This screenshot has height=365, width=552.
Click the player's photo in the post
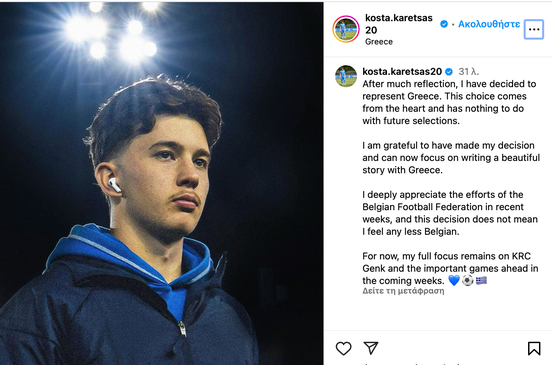(x=162, y=183)
